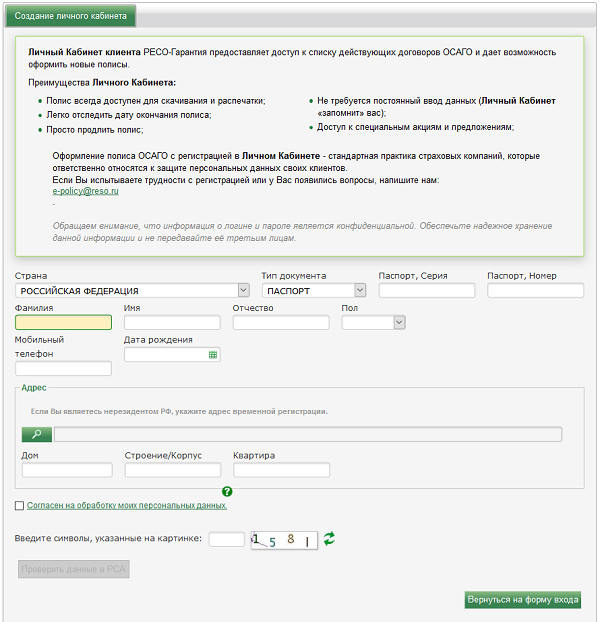Image resolution: width=600 pixels, height=622 pixels.
Task: Click the Фамилия input field
Action: [x=63, y=323]
